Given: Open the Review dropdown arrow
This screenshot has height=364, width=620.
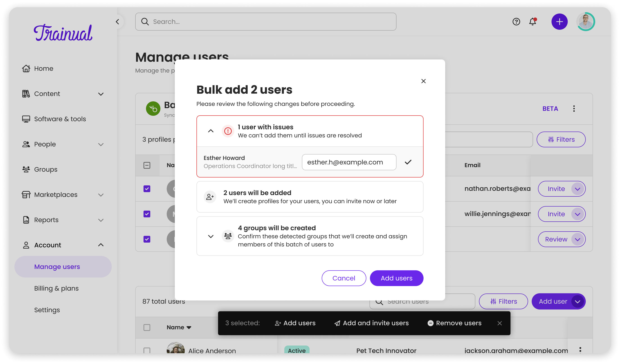Looking at the screenshot, I should [577, 239].
